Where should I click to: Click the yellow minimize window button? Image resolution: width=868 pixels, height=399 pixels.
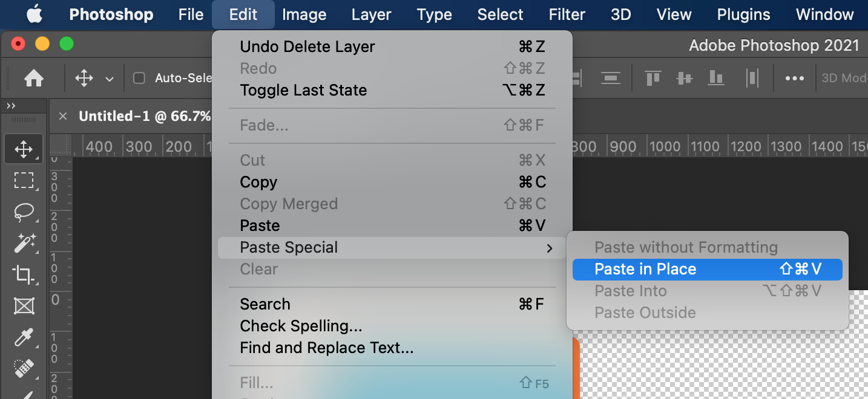click(42, 44)
